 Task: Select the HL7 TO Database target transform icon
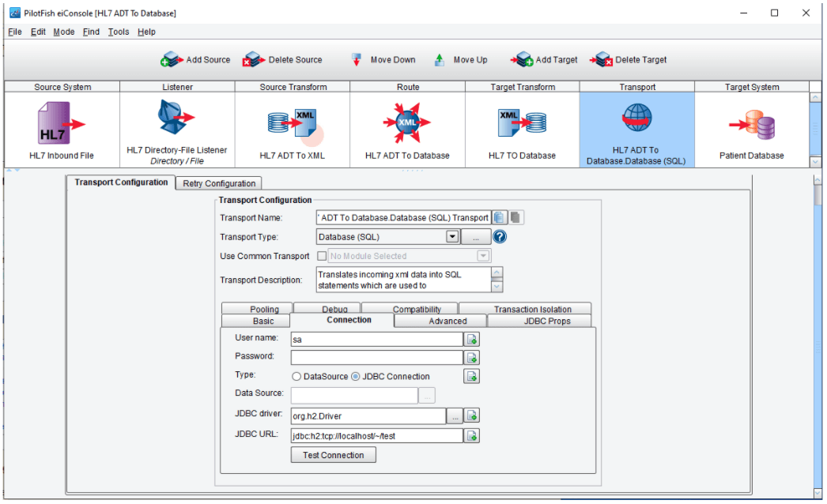[x=522, y=122]
